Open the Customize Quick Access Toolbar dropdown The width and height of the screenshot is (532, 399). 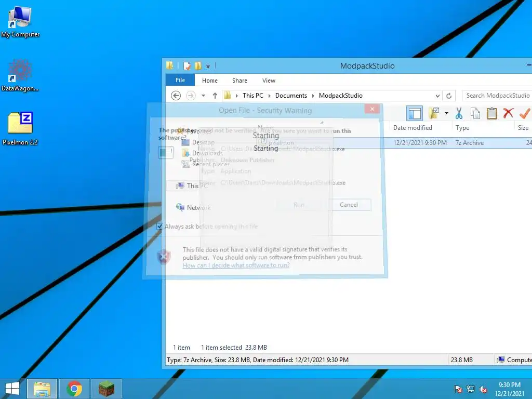tap(208, 66)
